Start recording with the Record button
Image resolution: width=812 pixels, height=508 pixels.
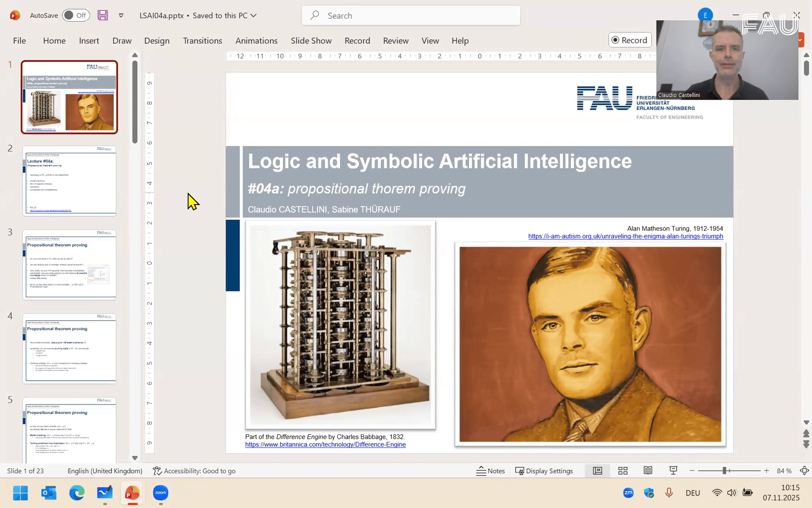pyautogui.click(x=630, y=40)
